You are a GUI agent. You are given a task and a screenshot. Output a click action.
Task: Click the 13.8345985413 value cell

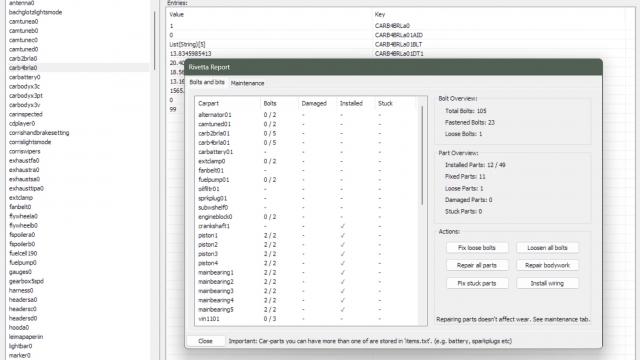[x=190, y=53]
